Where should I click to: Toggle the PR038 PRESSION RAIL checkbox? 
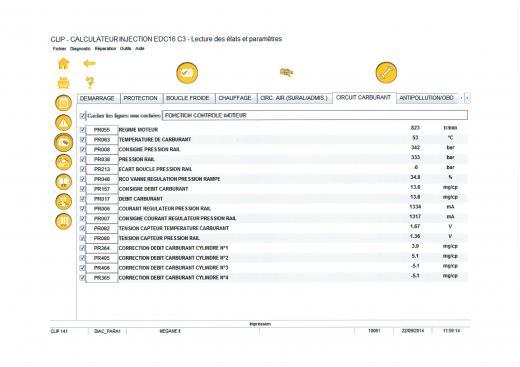(83, 159)
